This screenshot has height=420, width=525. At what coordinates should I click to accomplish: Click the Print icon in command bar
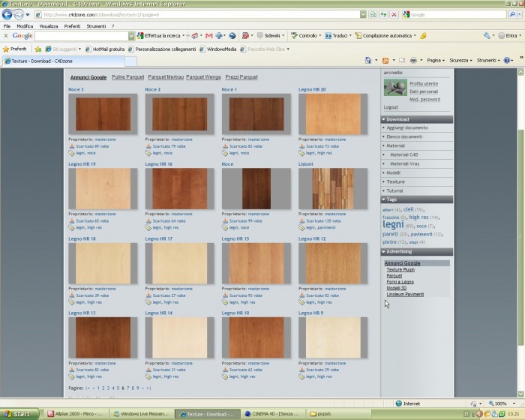coord(413,60)
